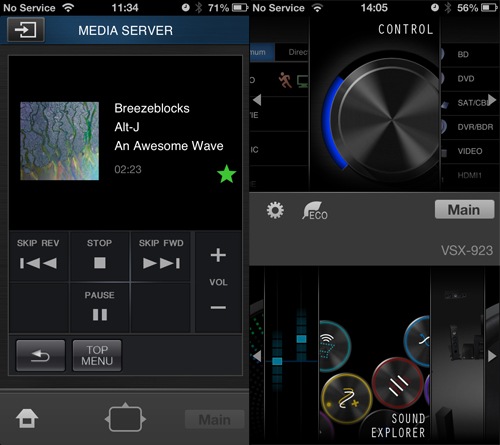This screenshot has height=445, width=500.
Task: Tap the exit icon beside MEDIA SERVER
Action: [26, 30]
